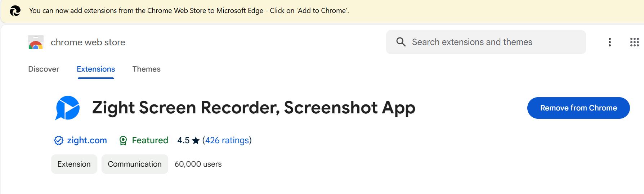This screenshot has width=644, height=194.
Task: Click Remove from Chrome button
Action: point(578,108)
